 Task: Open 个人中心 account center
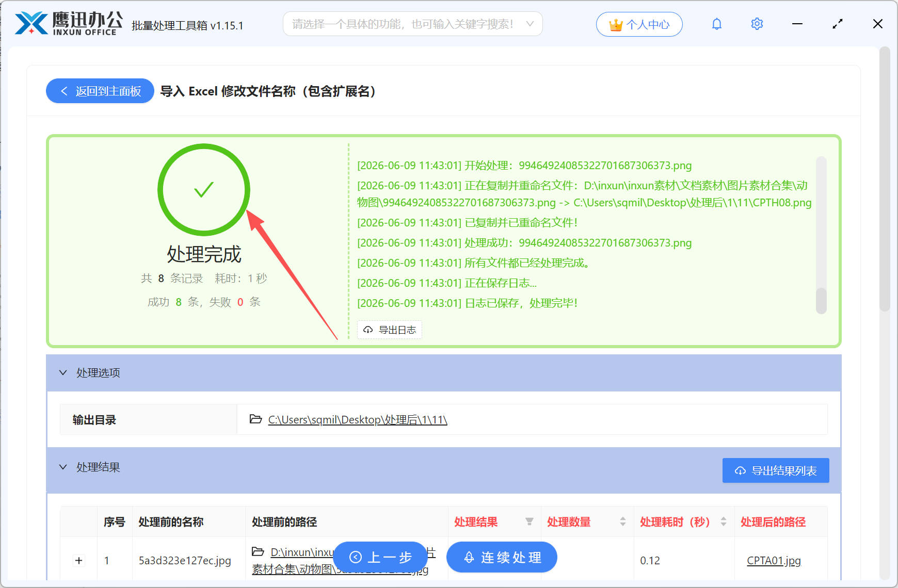point(639,24)
